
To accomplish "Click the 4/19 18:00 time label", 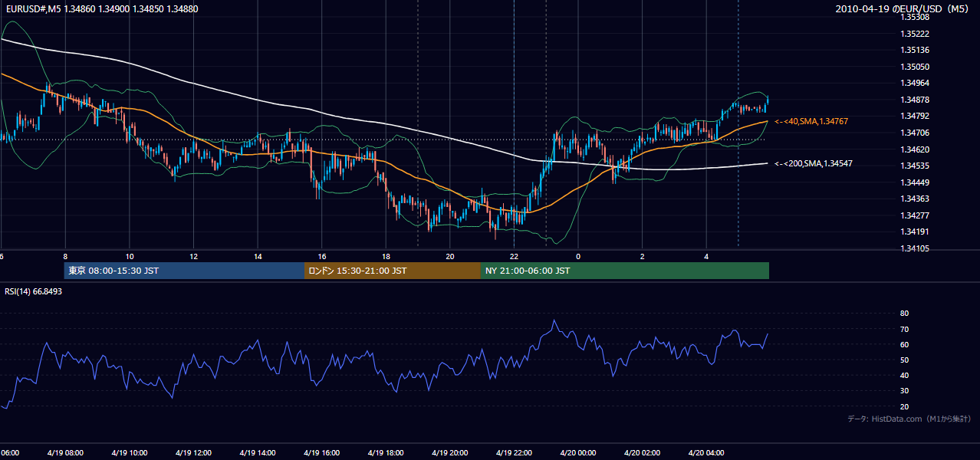I will tap(386, 453).
